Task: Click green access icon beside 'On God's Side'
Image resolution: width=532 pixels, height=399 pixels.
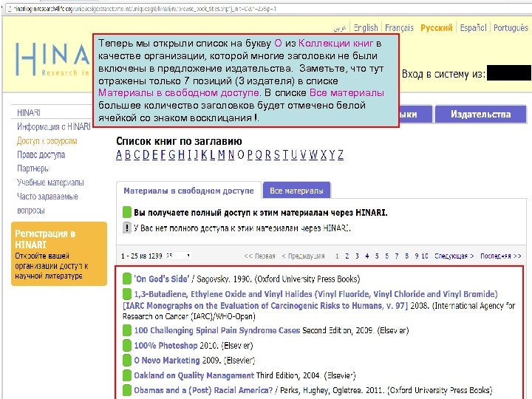Action: click(x=127, y=279)
